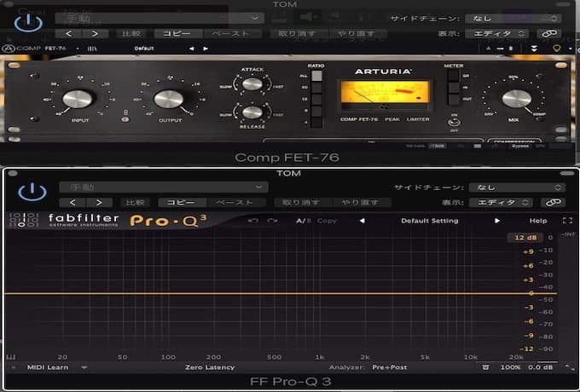Open 表示 エディタ dropdown in Comp FET-76 header
Viewport: 580px width, 392px height.
(x=496, y=33)
